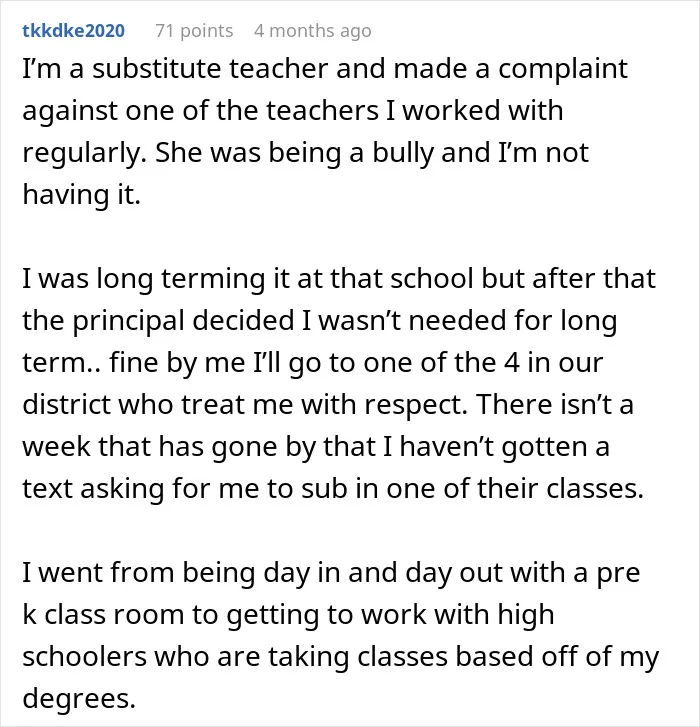Select the line beginning schoolers who are taking

tap(341, 657)
